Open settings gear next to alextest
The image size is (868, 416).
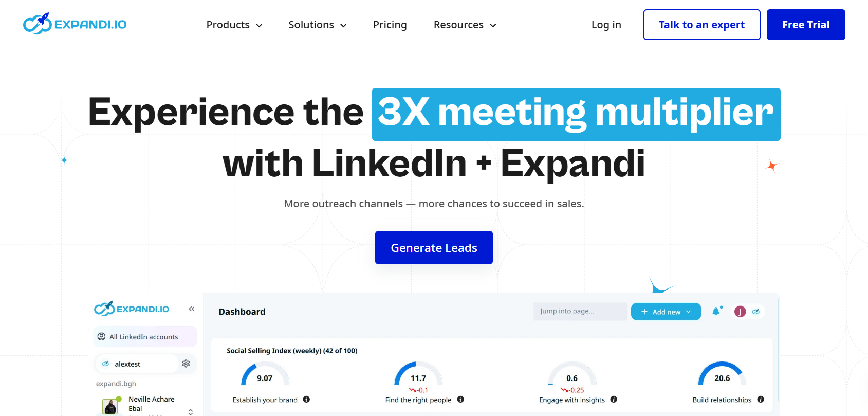pyautogui.click(x=186, y=364)
